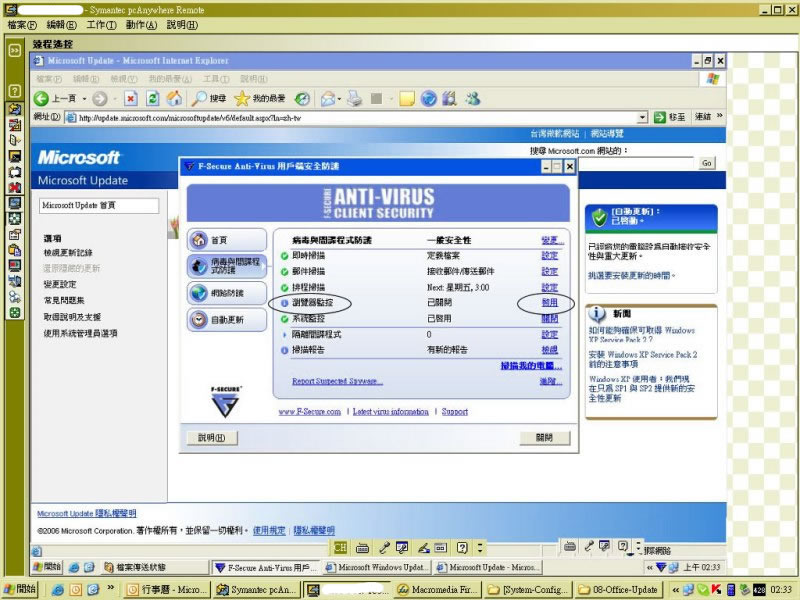Click 設定 link for 郵件掃描
This screenshot has height=600, width=800.
(x=549, y=271)
